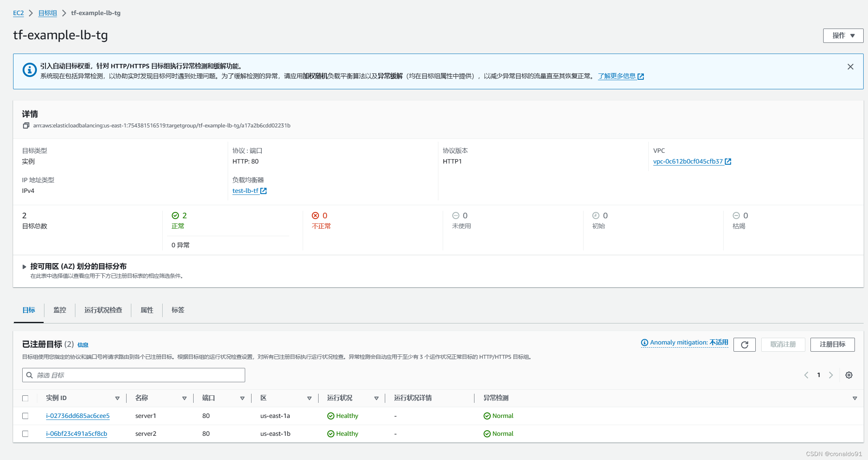Viewport: 868px width, 460px height.
Task: Click Healthy status icon for server2
Action: 331,434
